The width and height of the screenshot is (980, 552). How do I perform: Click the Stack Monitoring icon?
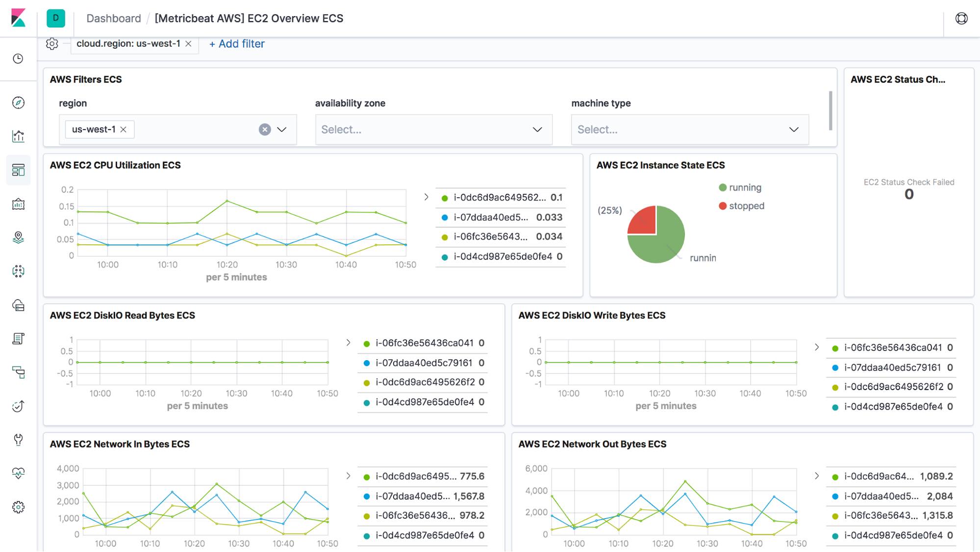click(x=18, y=473)
